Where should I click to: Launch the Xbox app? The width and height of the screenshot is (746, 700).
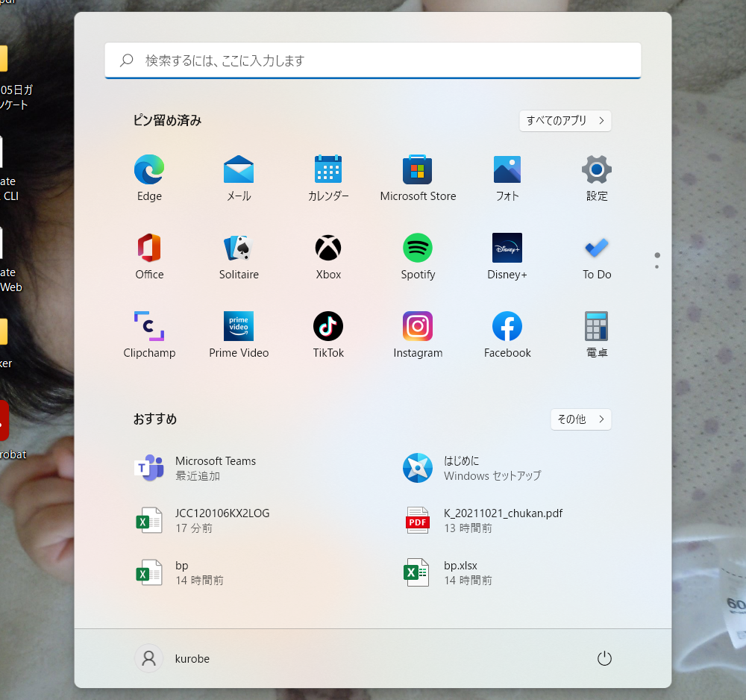328,257
